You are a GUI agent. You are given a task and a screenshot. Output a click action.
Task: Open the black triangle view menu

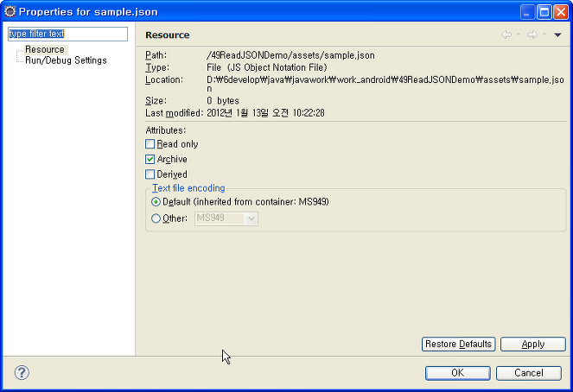click(x=557, y=35)
